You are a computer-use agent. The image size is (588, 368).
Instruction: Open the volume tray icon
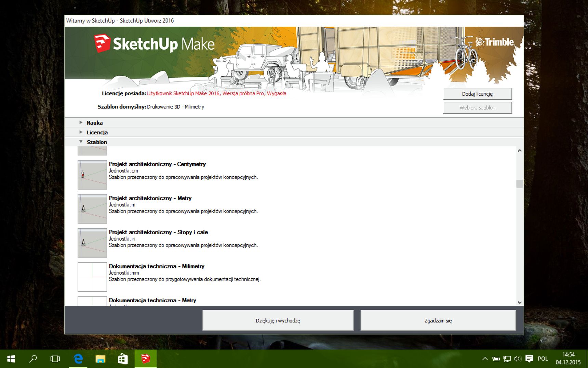click(x=518, y=359)
